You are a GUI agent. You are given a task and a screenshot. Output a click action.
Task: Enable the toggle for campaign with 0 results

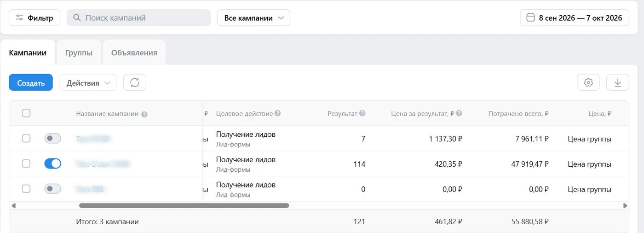pos(53,188)
